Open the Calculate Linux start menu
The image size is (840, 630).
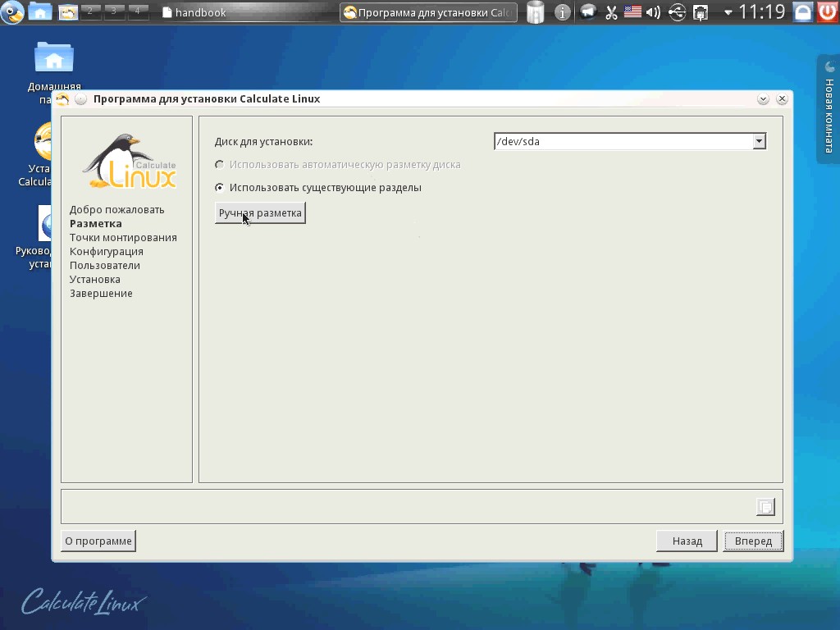(11, 11)
